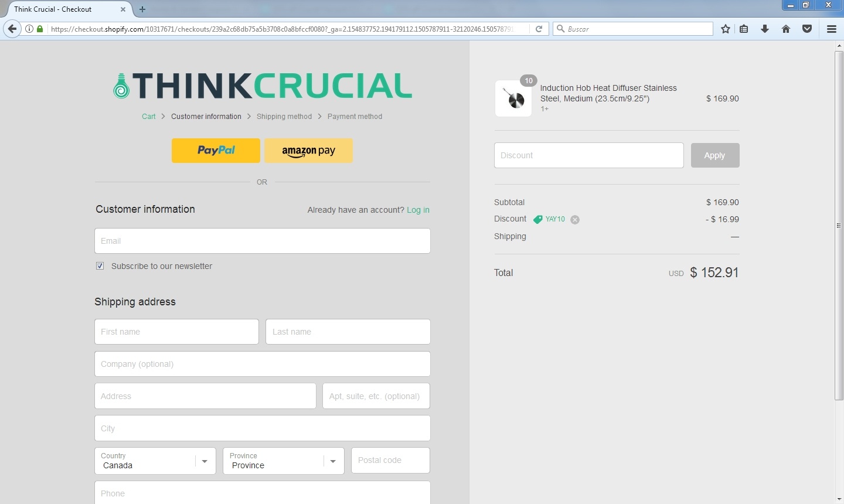Click the browser URL address bar

[x=281, y=29]
